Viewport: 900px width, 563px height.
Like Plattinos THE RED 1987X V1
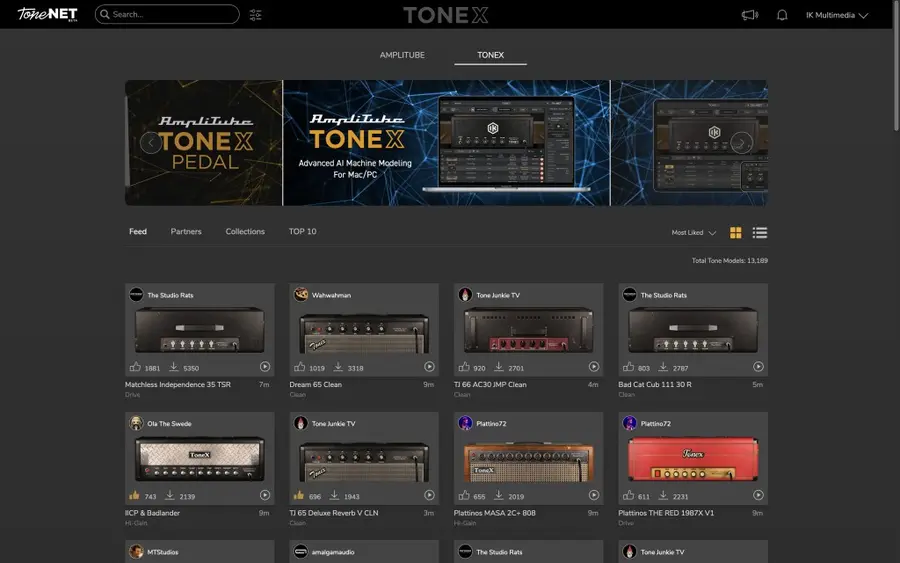pyautogui.click(x=629, y=495)
